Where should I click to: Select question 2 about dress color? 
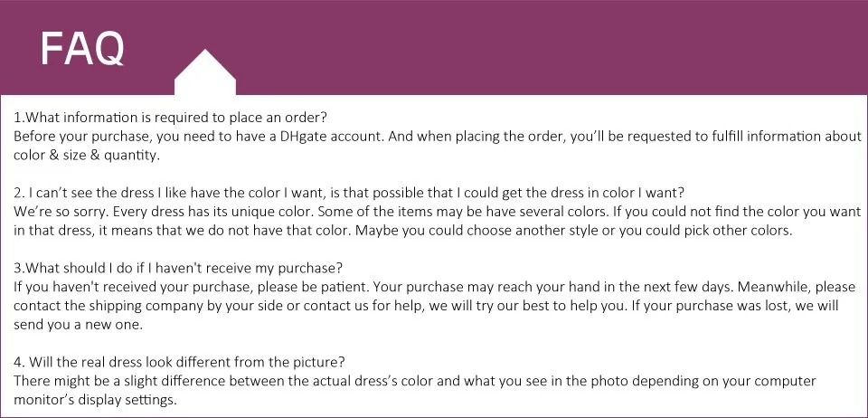[349, 193]
